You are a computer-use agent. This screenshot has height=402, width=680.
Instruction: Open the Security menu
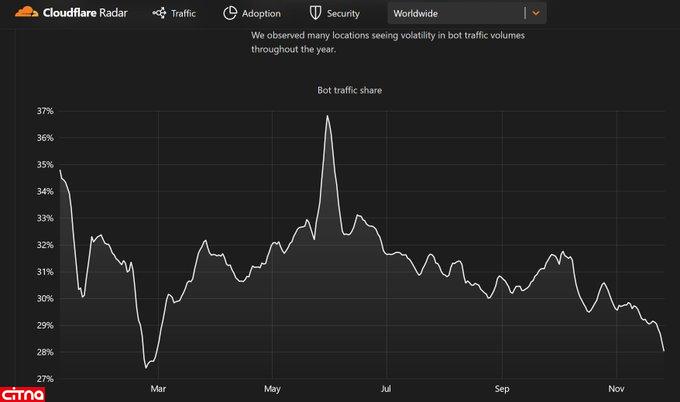[342, 14]
